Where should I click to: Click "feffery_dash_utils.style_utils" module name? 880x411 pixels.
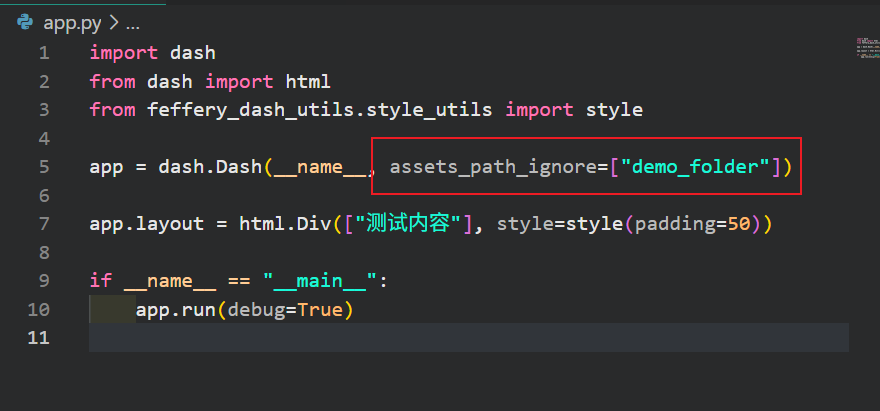(x=320, y=110)
